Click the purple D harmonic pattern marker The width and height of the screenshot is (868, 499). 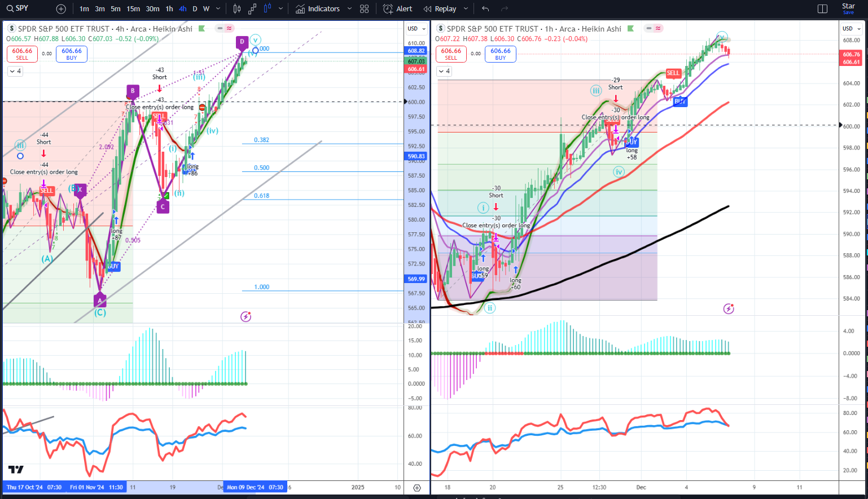click(242, 42)
